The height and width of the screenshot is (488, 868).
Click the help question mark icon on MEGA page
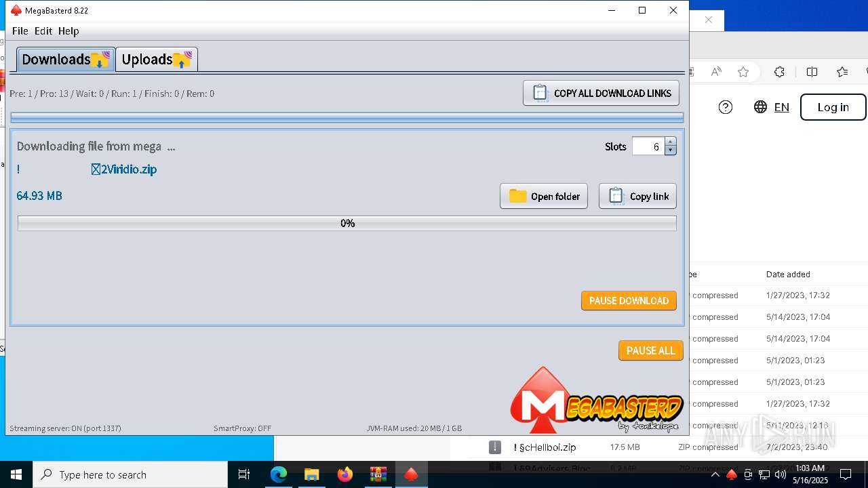(x=726, y=107)
